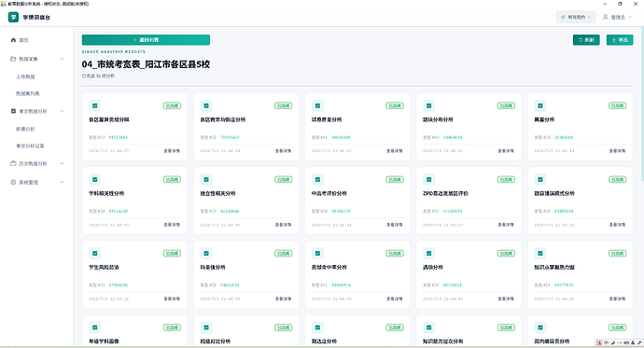Viewport: 644px width, 348px height.
Task: Click the icon on the 知识能力层次分布 card
Action: click(428, 327)
